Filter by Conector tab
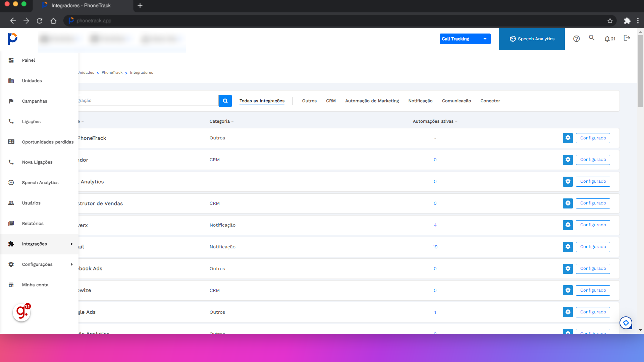 point(490,101)
